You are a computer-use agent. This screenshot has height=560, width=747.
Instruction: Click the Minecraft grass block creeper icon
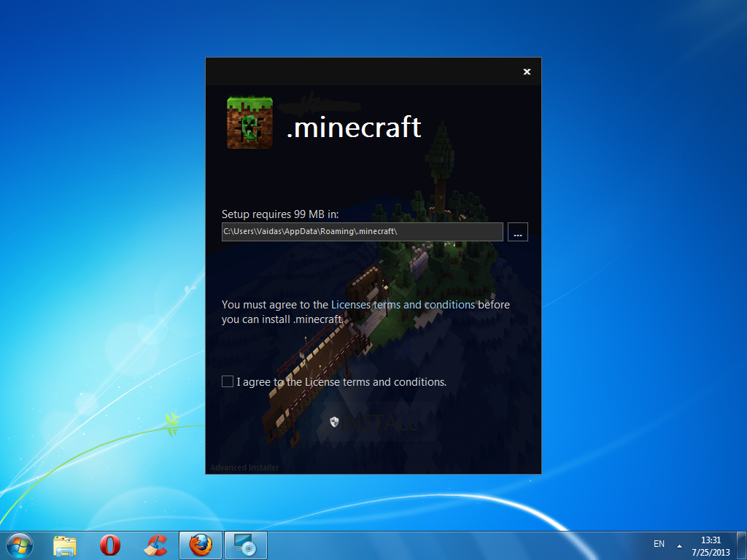click(249, 122)
